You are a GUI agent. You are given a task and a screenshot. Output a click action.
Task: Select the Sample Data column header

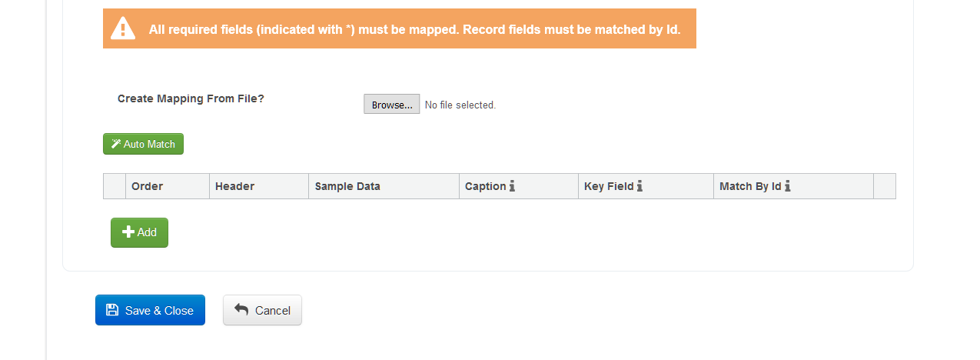click(347, 186)
